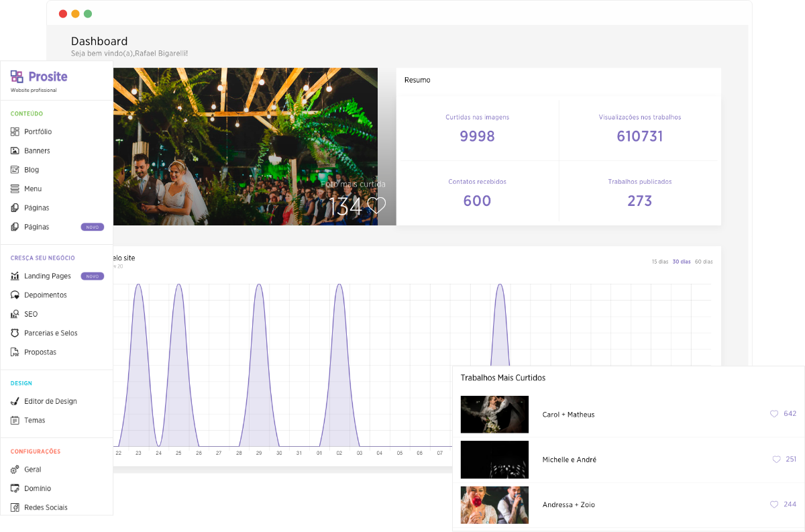Screen dimensions: 805x532
Task: Click the Andressa + Zoio thumbnail
Action: (x=494, y=504)
